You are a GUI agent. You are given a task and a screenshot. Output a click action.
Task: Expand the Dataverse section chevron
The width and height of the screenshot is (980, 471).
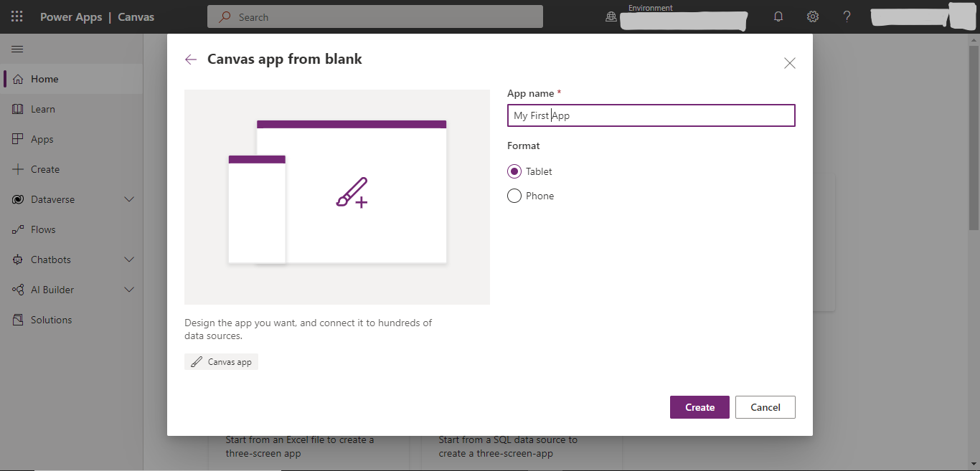coord(129,199)
